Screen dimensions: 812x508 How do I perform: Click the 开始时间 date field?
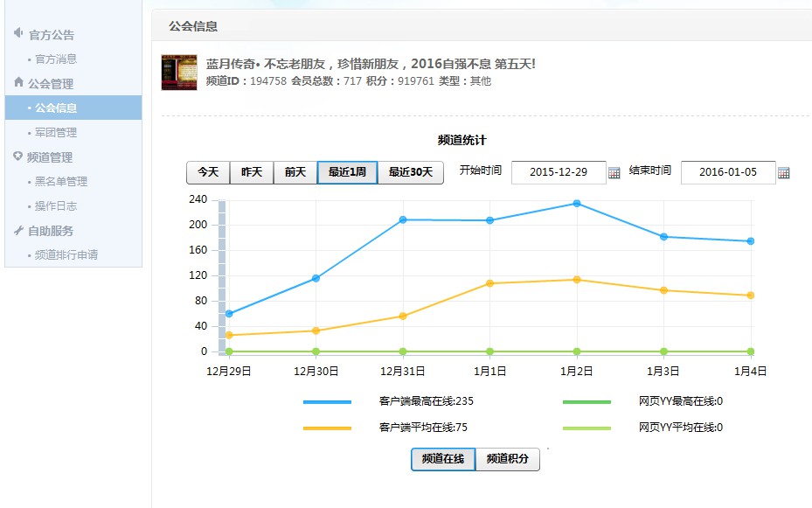tap(559, 172)
